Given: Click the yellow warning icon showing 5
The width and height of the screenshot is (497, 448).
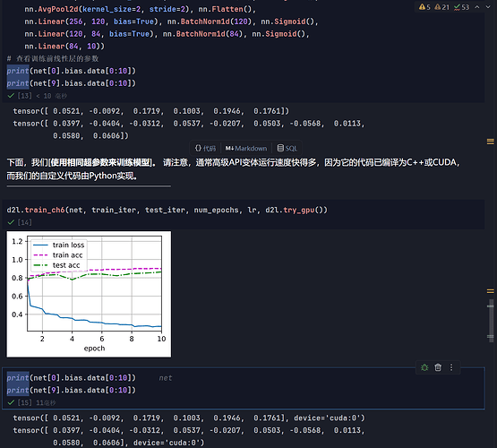Looking at the screenshot, I should coord(424,7).
